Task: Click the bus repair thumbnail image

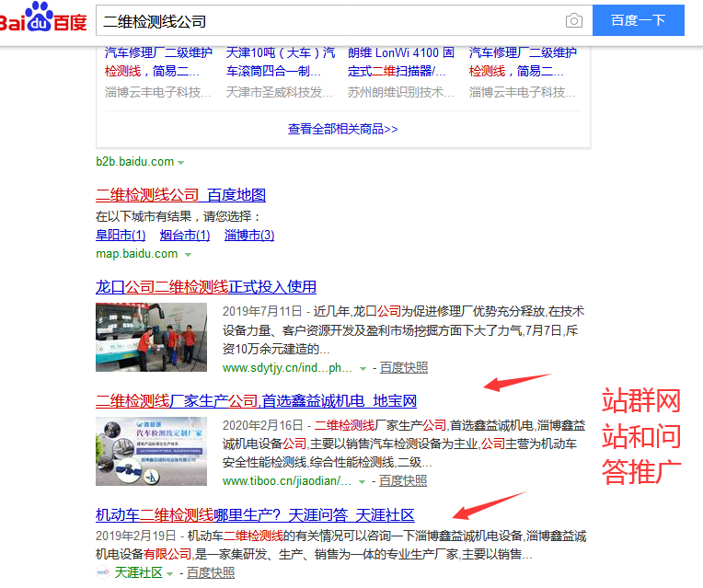Action: (151, 338)
